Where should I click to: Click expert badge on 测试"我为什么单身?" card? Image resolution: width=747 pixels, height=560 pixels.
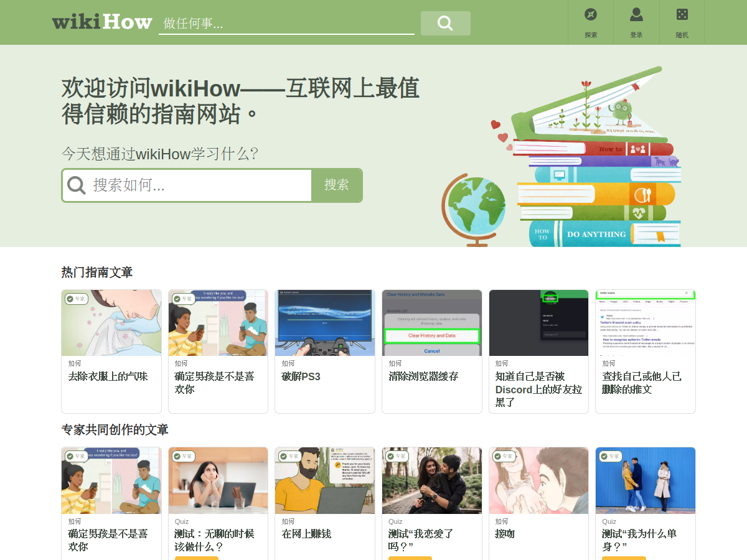point(611,456)
